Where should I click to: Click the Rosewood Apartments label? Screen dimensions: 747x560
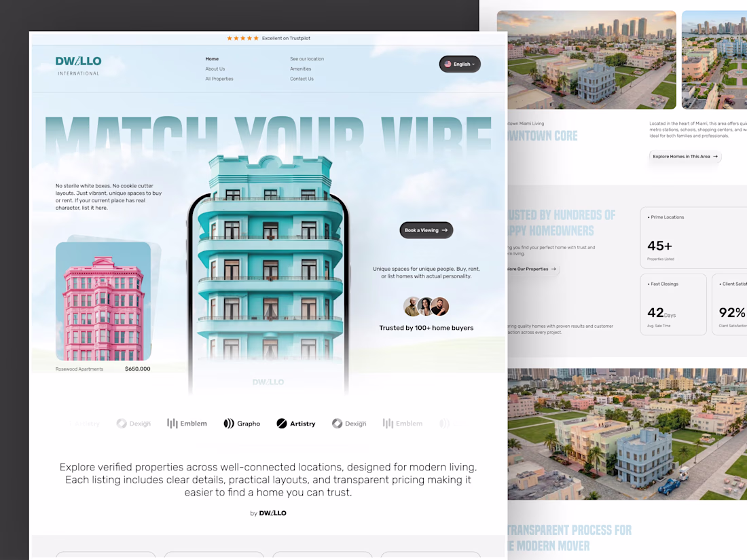[x=79, y=369]
